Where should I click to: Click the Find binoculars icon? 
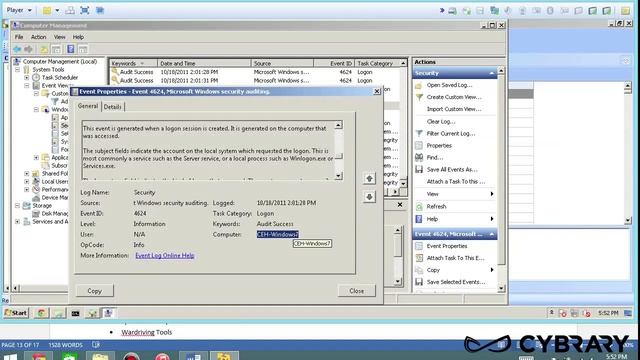419,158
